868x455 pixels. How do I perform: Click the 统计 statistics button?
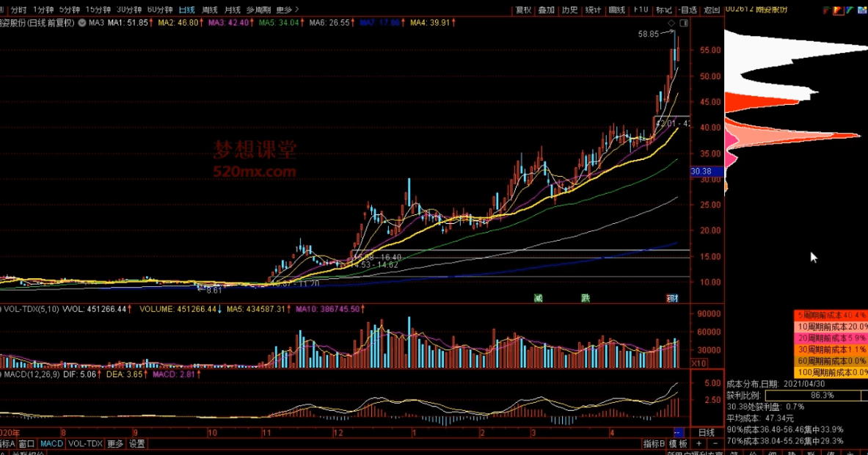594,10
